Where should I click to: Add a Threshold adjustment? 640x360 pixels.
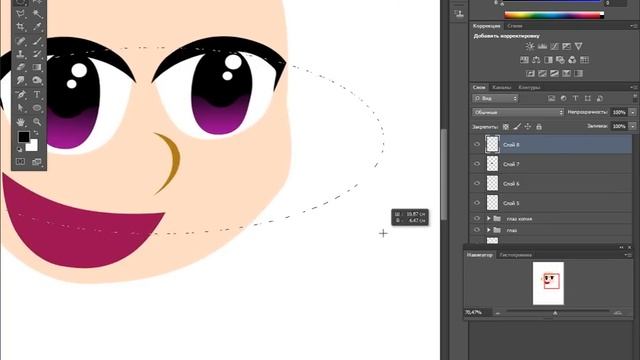point(554,73)
